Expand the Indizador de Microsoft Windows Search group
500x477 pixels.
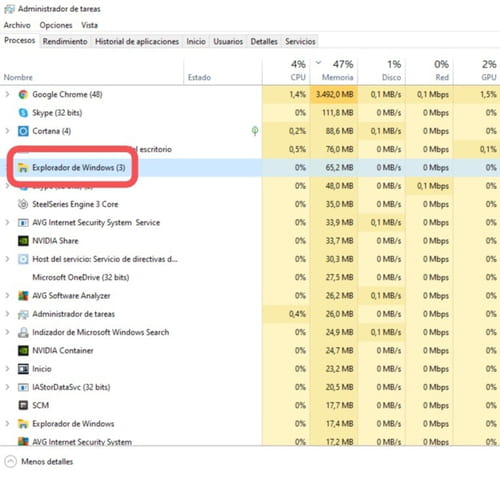7,332
